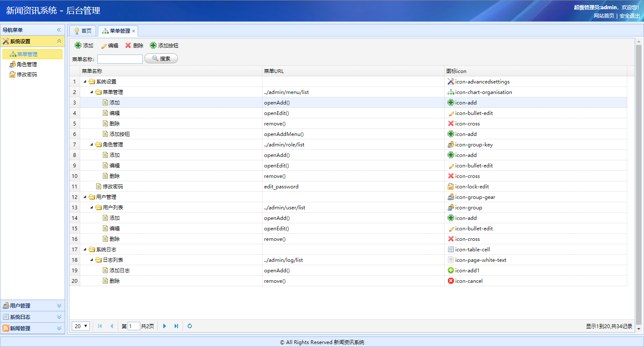Click the green plus icon for 添加
Viewport: 644px width, 347px height.
coord(78,45)
